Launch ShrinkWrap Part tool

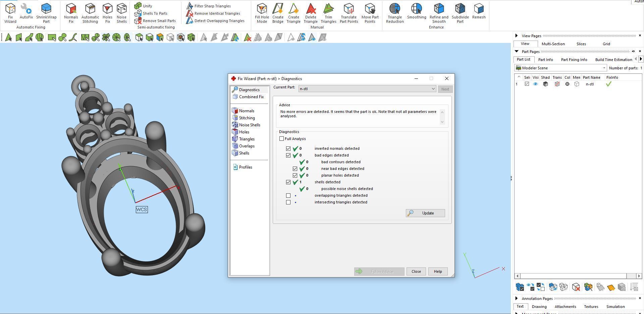(46, 13)
